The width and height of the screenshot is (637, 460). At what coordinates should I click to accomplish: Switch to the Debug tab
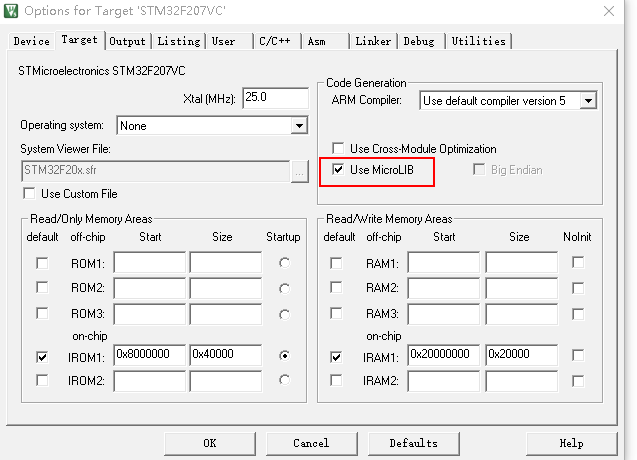(419, 41)
